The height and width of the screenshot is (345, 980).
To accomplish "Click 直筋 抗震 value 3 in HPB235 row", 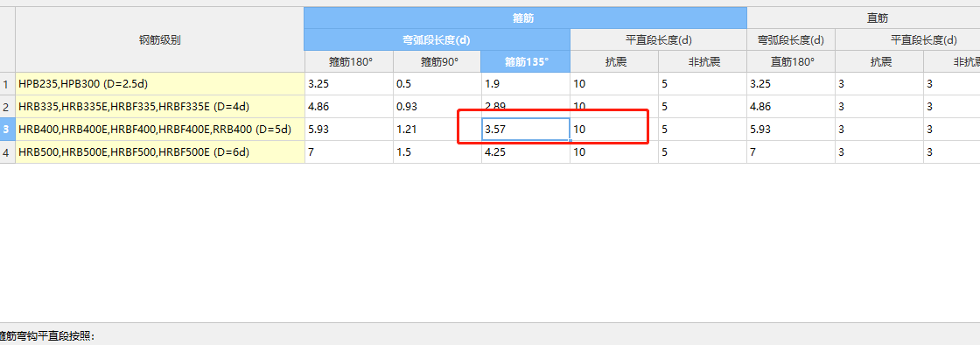I will pos(879,84).
